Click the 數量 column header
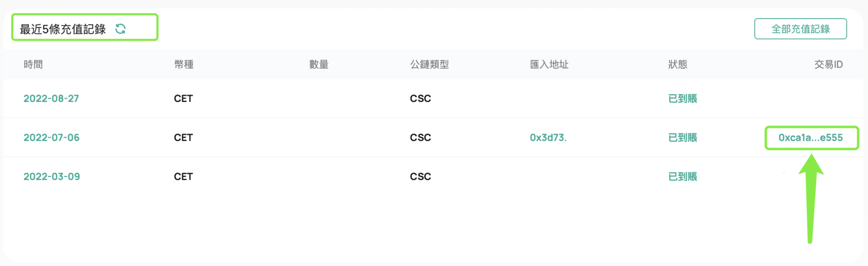Screen dimensions: 868x266 pos(319,64)
